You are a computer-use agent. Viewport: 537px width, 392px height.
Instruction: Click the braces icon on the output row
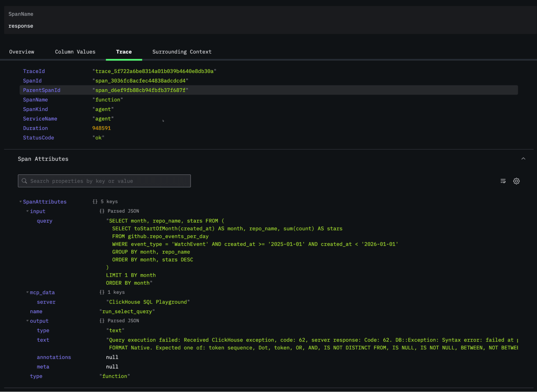(102, 321)
